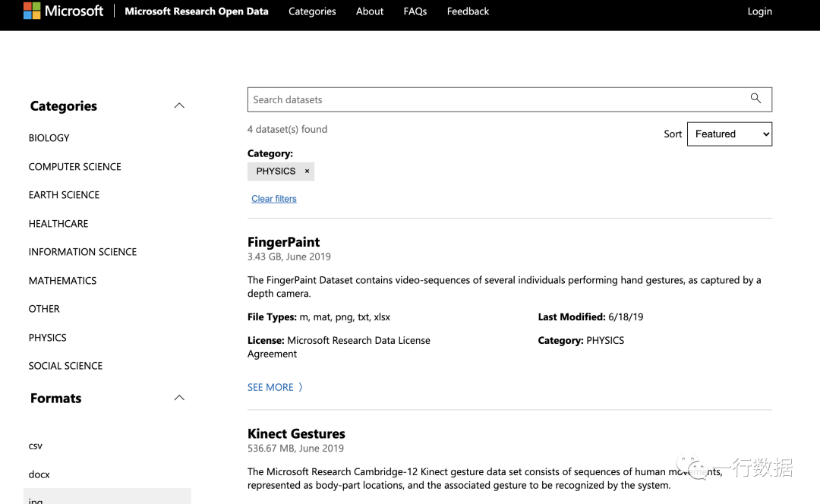Click the search magnifier icon
Screen dimensions: 820x504
[755, 98]
